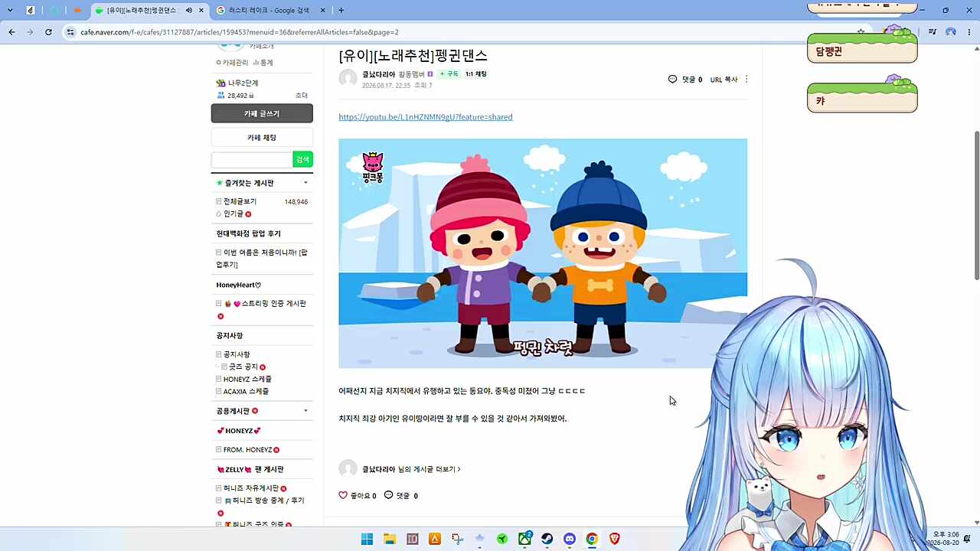
Task: Open HONEYZ 스케줄 board
Action: coord(247,379)
